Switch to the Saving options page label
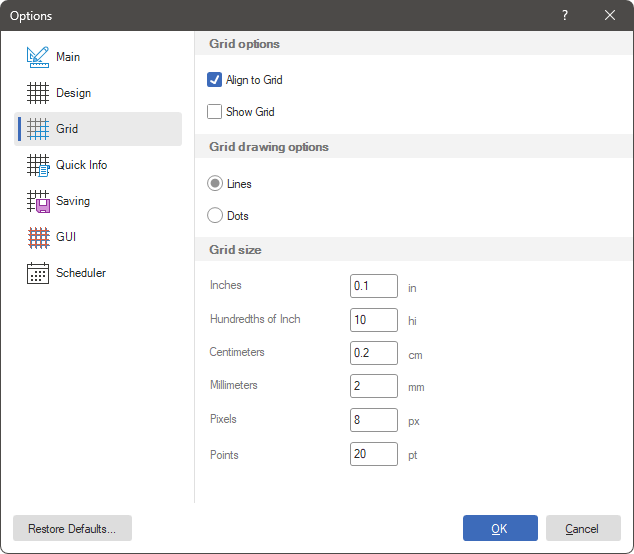The height and width of the screenshot is (554, 634). click(73, 201)
